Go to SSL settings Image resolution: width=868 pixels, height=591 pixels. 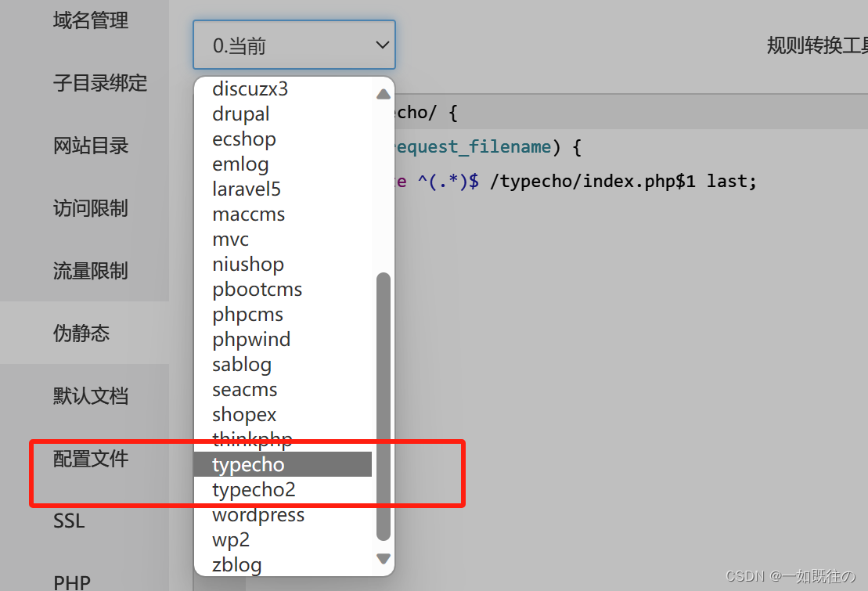[68, 521]
